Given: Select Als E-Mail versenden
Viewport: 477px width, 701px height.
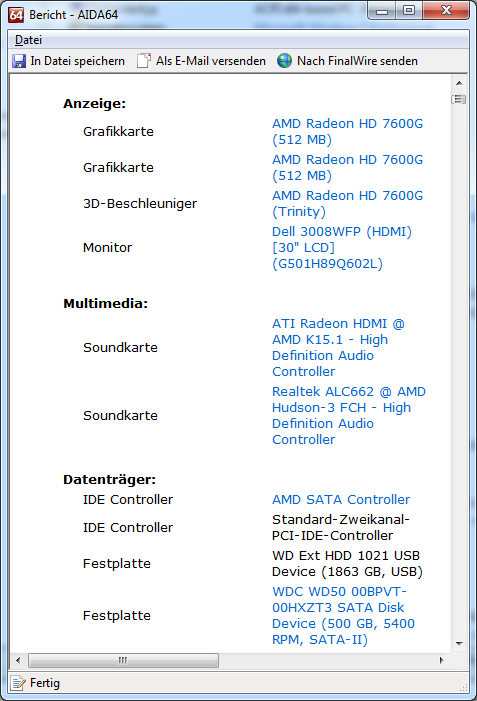Looking at the screenshot, I should coord(201,61).
